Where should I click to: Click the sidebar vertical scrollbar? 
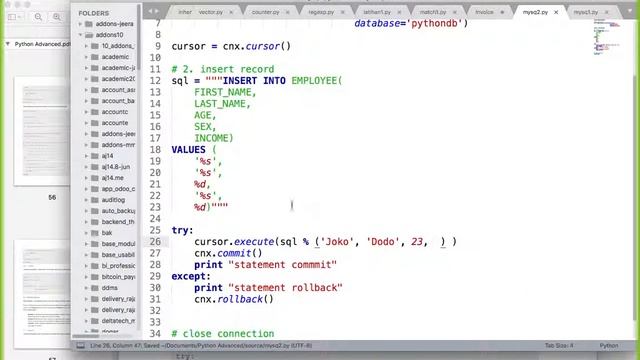coord(139,39)
